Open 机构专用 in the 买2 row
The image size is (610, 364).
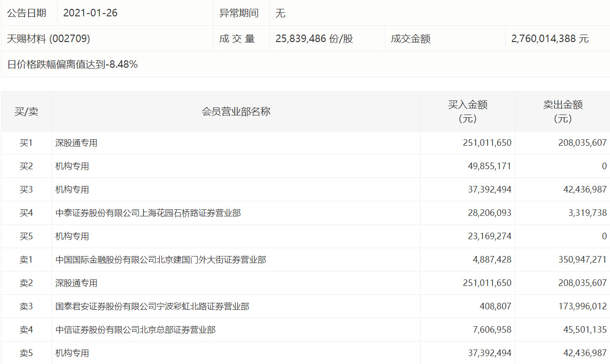72,166
